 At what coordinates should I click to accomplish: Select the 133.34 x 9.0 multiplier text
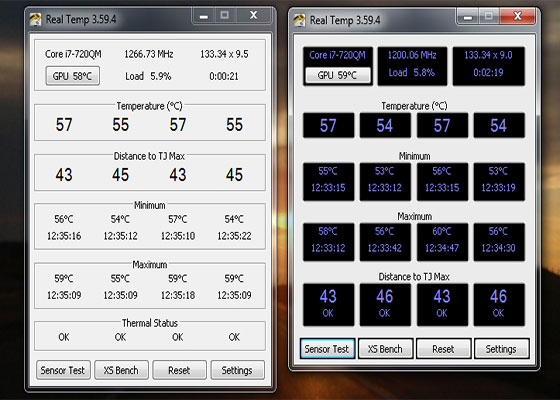pos(489,55)
